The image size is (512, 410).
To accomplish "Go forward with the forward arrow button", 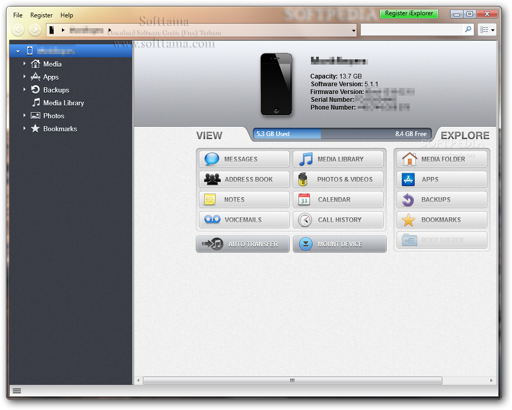I will 35,30.
